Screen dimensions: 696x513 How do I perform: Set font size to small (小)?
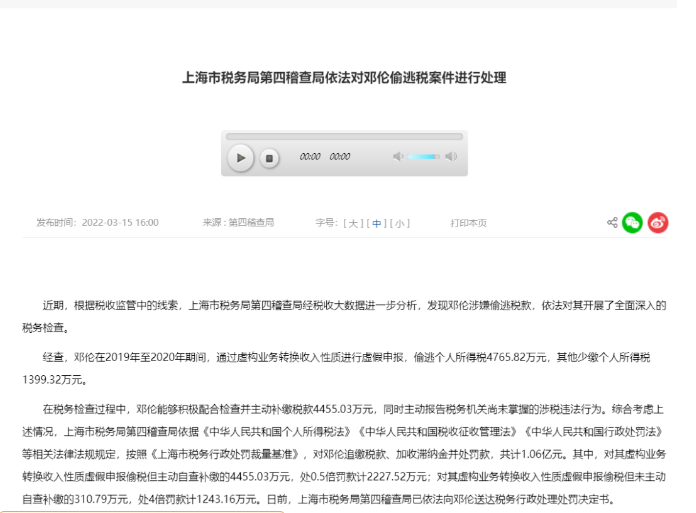click(400, 223)
